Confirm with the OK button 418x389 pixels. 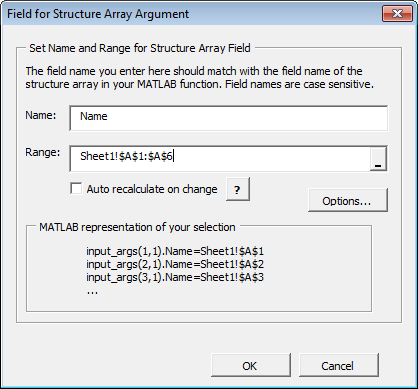(251, 365)
